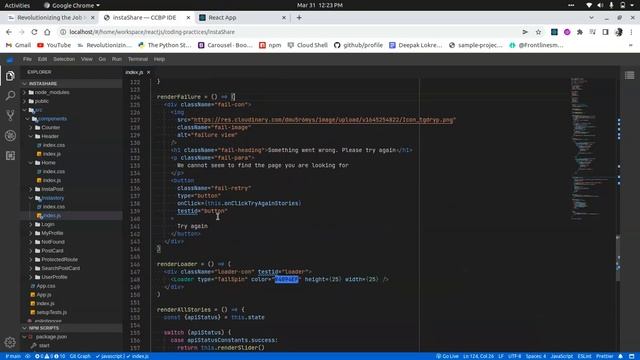Open the Manage gear icon in IDE

coord(10,342)
